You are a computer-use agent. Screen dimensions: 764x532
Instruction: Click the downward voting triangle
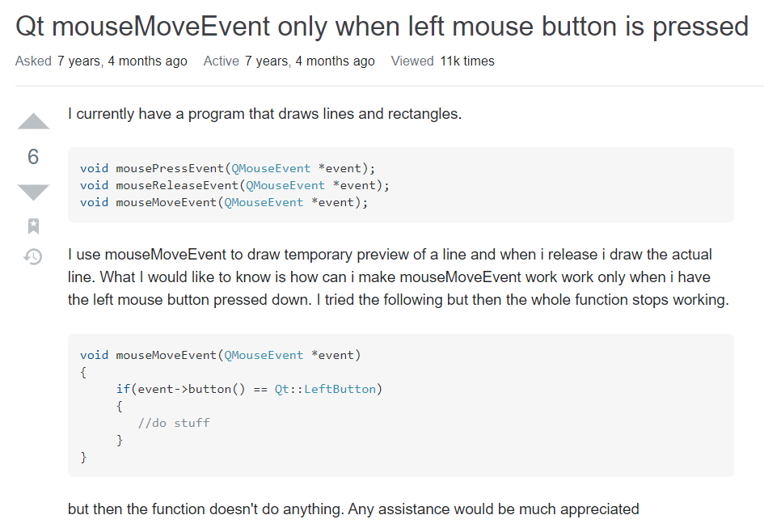point(32,192)
